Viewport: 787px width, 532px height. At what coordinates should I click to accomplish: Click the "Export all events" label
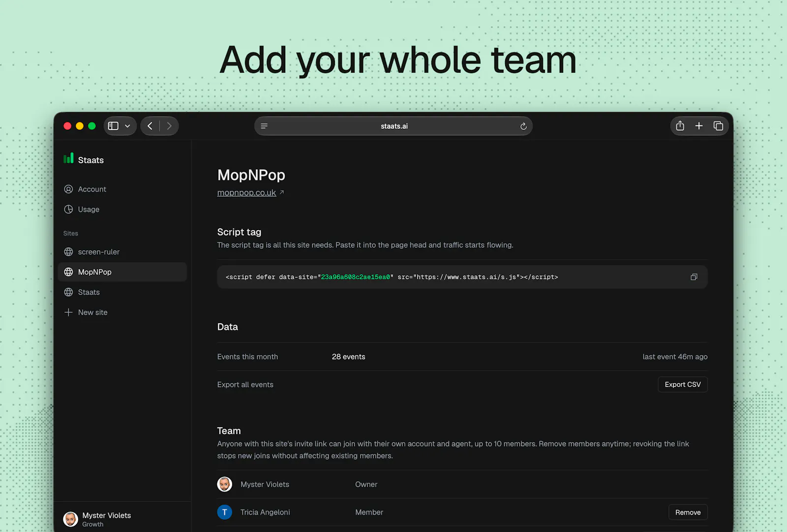pos(245,385)
